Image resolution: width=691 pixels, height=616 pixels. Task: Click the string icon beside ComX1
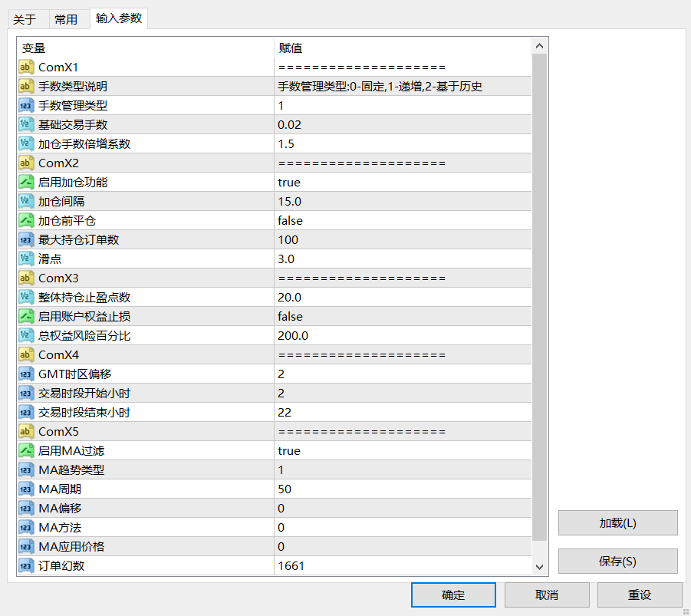click(x=26, y=68)
